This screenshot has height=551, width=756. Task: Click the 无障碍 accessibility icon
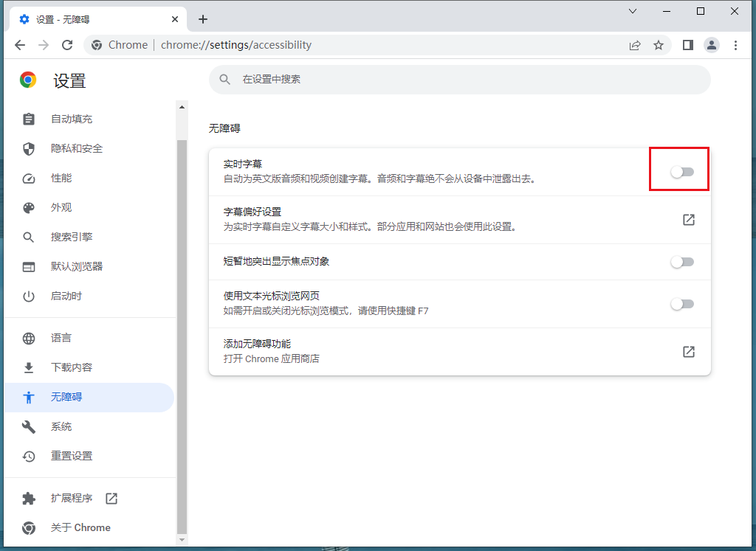click(x=29, y=398)
